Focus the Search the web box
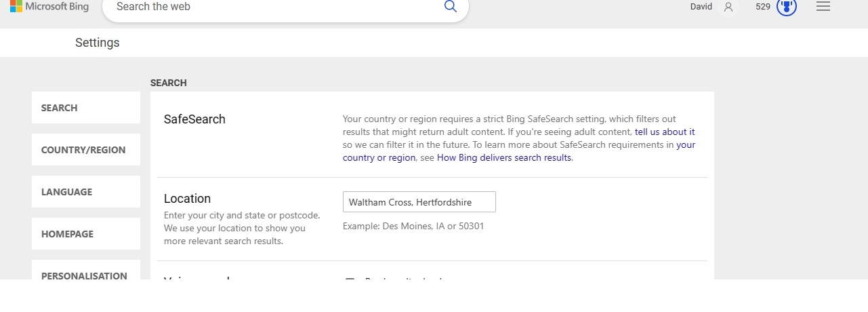868x312 pixels. pos(271,7)
